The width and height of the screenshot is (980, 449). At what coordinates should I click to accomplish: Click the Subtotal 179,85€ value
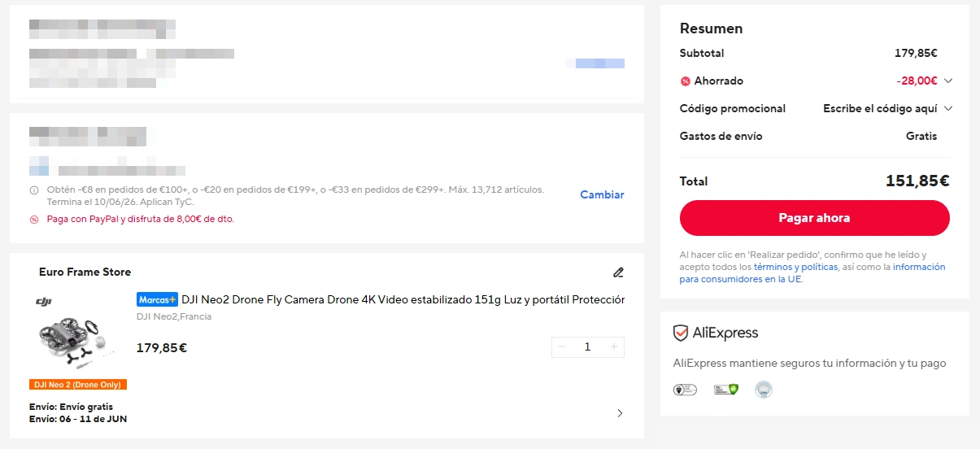916,53
